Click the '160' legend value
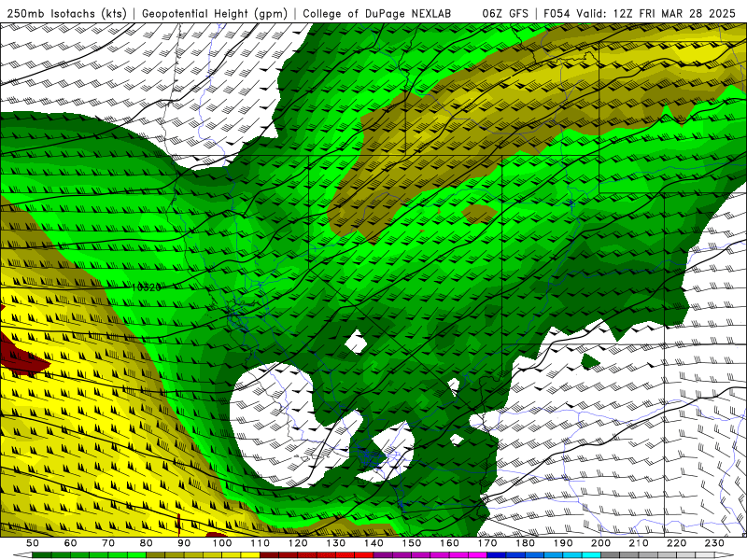This screenshot has height=560, width=747. (449, 543)
